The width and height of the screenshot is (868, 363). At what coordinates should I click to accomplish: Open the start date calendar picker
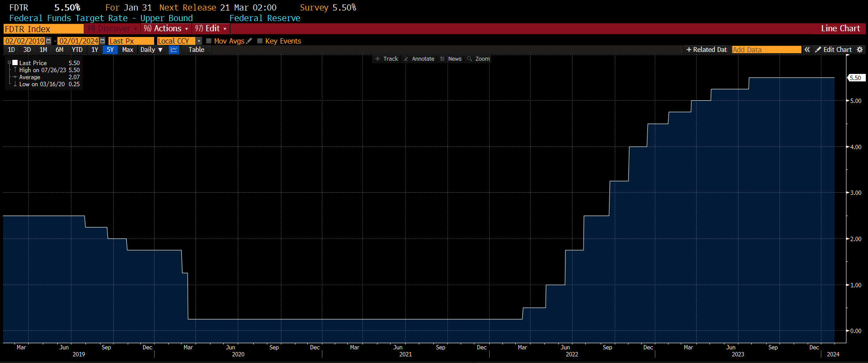[x=48, y=41]
